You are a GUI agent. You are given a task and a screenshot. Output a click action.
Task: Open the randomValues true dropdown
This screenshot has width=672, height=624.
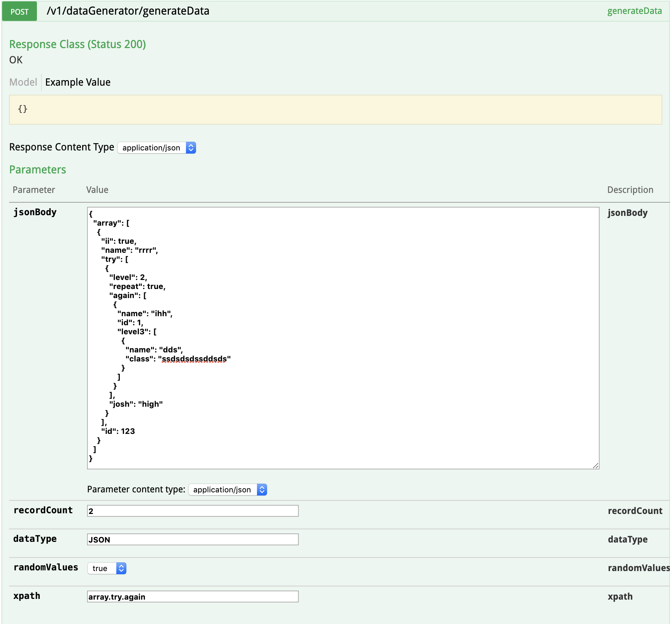[x=107, y=568]
